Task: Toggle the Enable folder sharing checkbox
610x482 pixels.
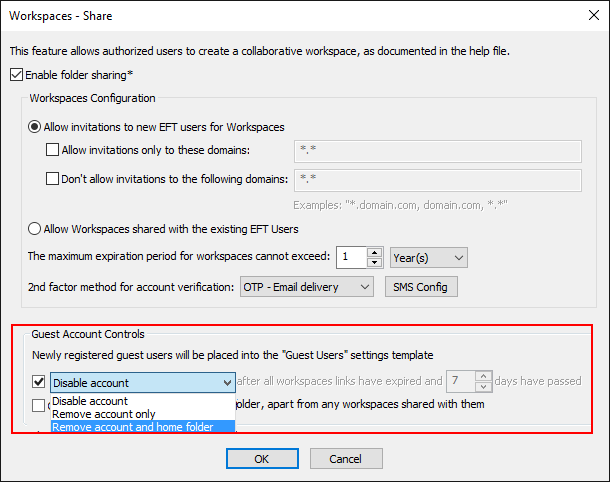Action: tap(15, 74)
